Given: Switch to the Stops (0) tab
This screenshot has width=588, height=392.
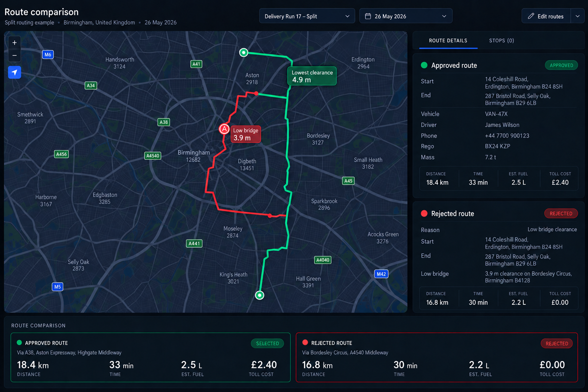Looking at the screenshot, I should tap(501, 40).
